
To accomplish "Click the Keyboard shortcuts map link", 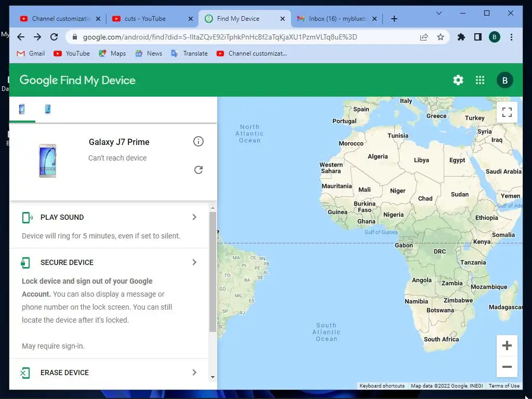I will [x=382, y=386].
